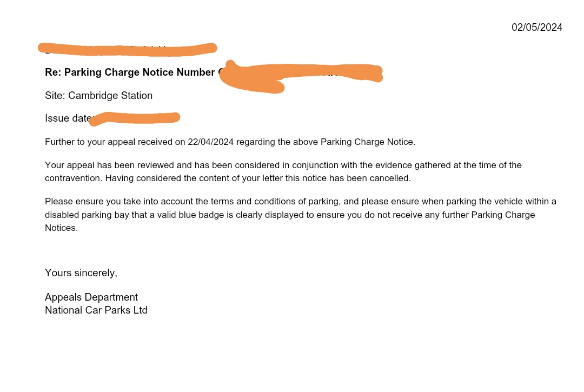Viewport: 584px width, 392px height.
Task: Click the letter date 02/05/2024
Action: pos(536,28)
